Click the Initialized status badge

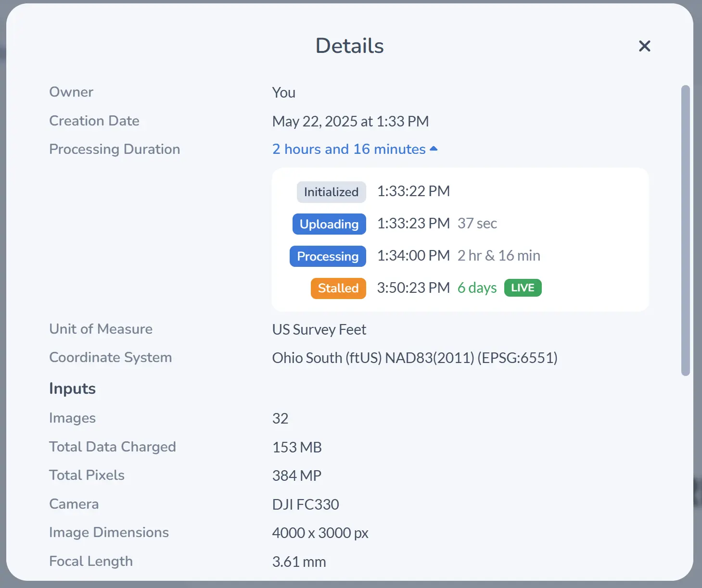pyautogui.click(x=331, y=192)
